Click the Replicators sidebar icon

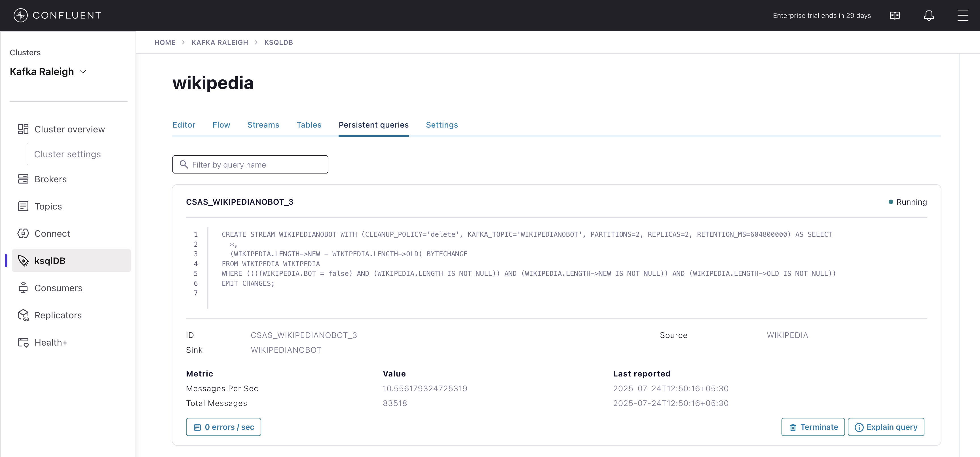click(x=23, y=315)
